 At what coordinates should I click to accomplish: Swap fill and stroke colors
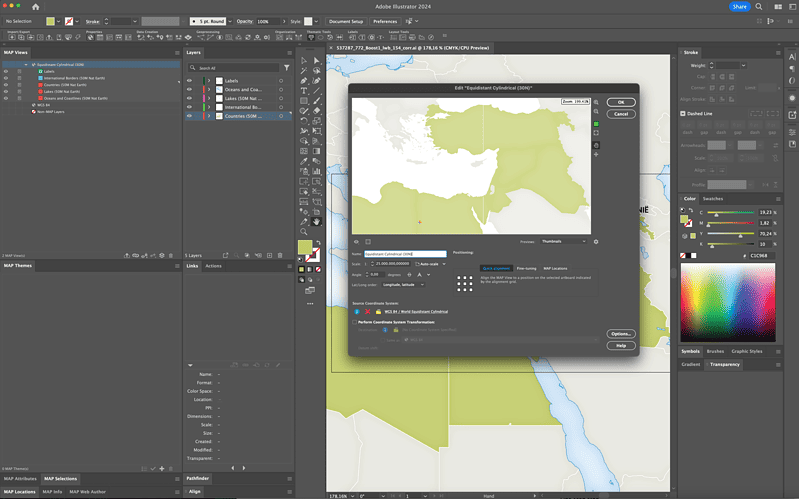pyautogui.click(x=318, y=243)
